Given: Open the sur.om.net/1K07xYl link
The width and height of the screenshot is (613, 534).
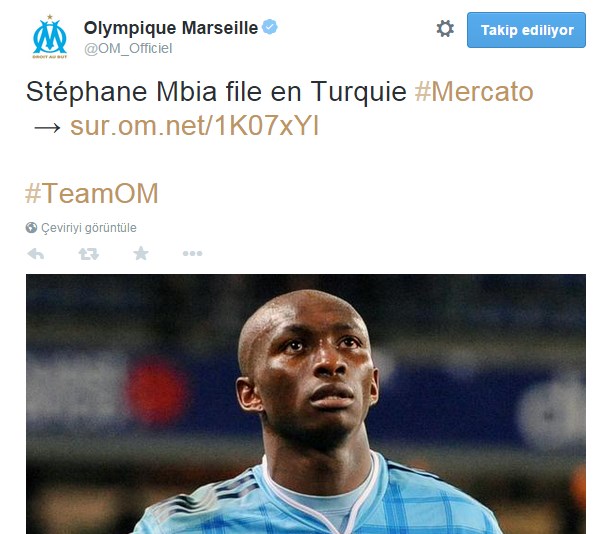Looking at the screenshot, I should tap(194, 126).
